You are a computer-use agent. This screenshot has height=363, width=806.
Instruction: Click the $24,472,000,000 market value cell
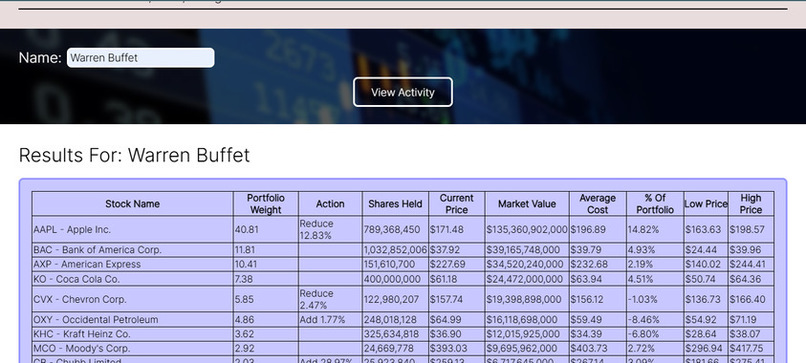click(527, 279)
